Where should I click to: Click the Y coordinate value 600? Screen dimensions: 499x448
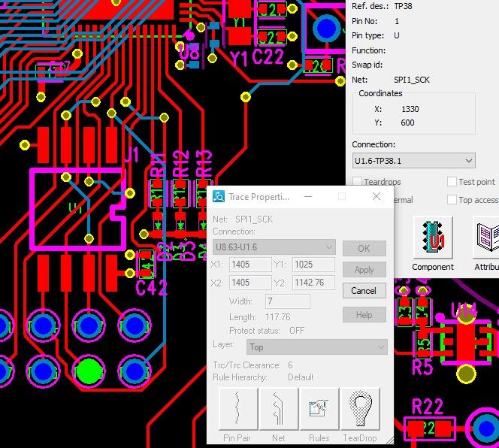point(407,123)
